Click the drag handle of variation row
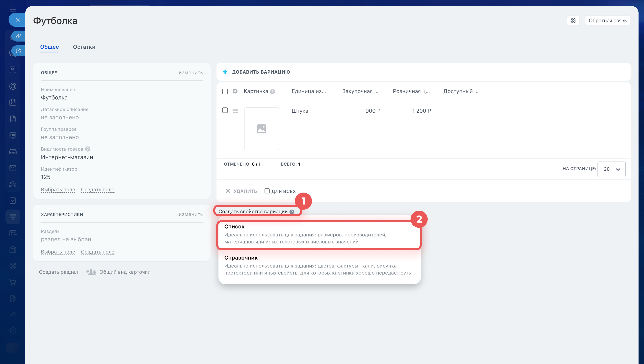 pyautogui.click(x=235, y=111)
